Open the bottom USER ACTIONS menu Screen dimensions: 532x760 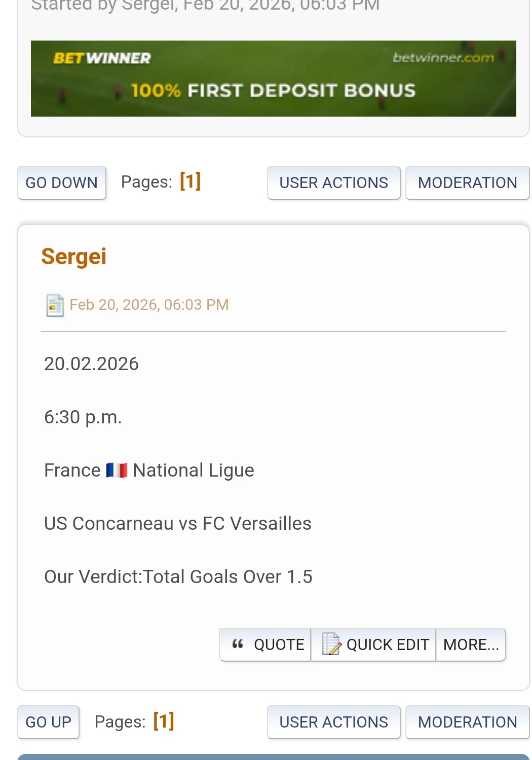(x=333, y=722)
